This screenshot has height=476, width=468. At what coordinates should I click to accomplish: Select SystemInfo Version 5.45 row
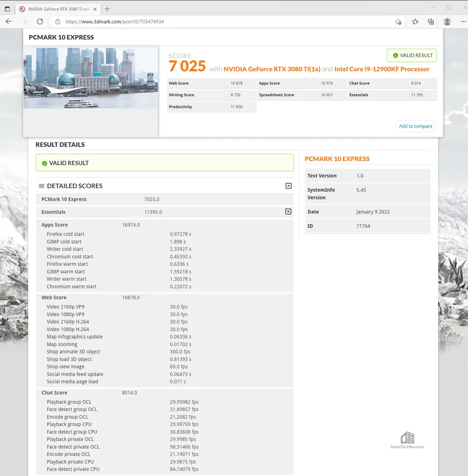[x=367, y=194]
